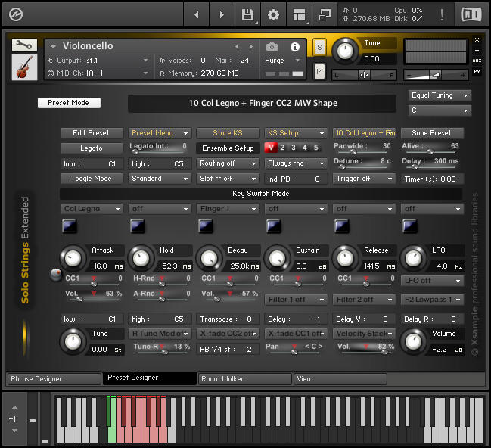Open the Always rnd dropdown
This screenshot has height=448, width=491.
(296, 163)
